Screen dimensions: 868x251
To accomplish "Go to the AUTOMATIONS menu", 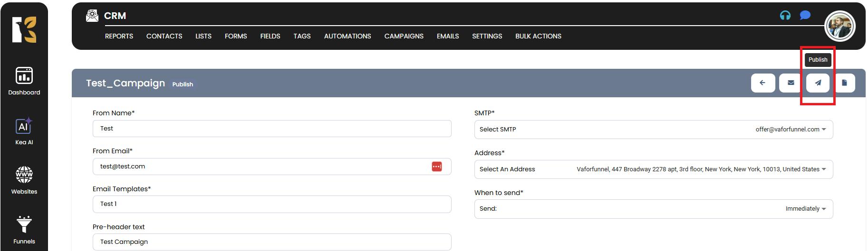I will coord(347,36).
